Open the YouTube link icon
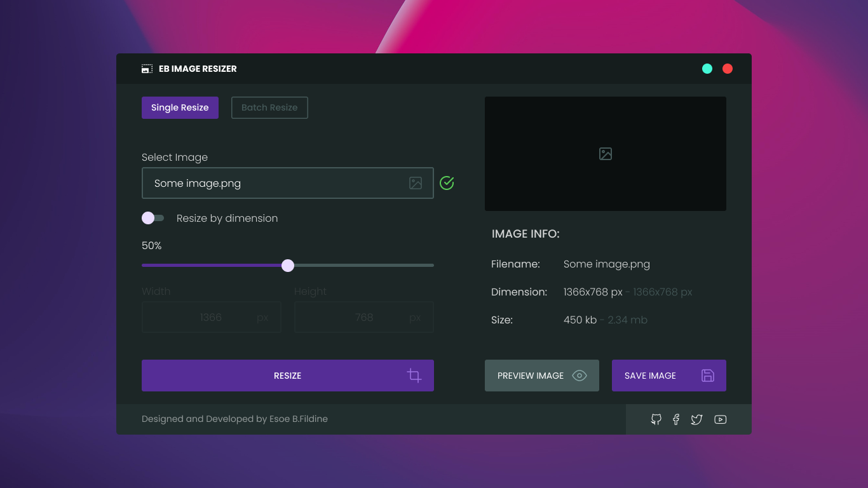The height and width of the screenshot is (488, 868). click(x=720, y=419)
